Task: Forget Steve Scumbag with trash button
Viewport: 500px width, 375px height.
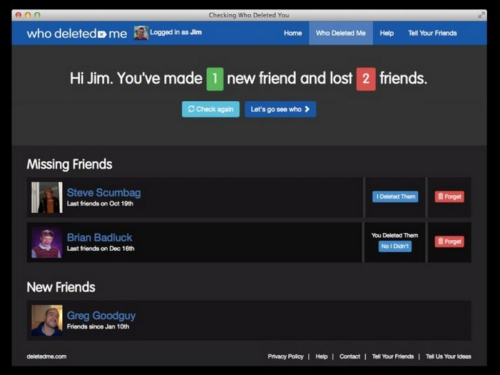Action: pyautogui.click(x=449, y=197)
